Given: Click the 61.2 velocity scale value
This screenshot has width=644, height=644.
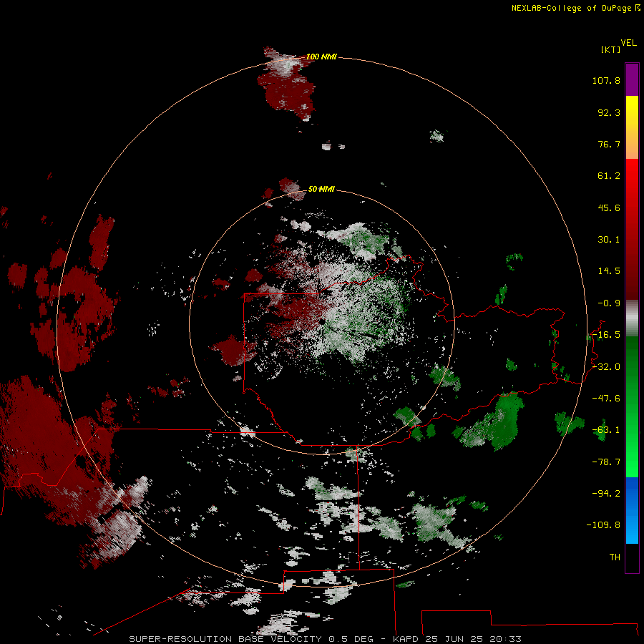Looking at the screenshot, I should (x=609, y=176).
